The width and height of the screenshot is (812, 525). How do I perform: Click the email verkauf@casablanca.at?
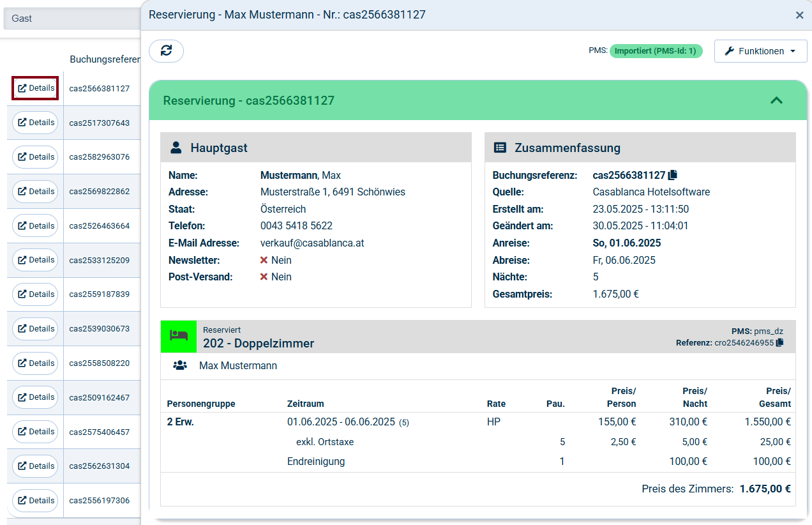click(312, 243)
